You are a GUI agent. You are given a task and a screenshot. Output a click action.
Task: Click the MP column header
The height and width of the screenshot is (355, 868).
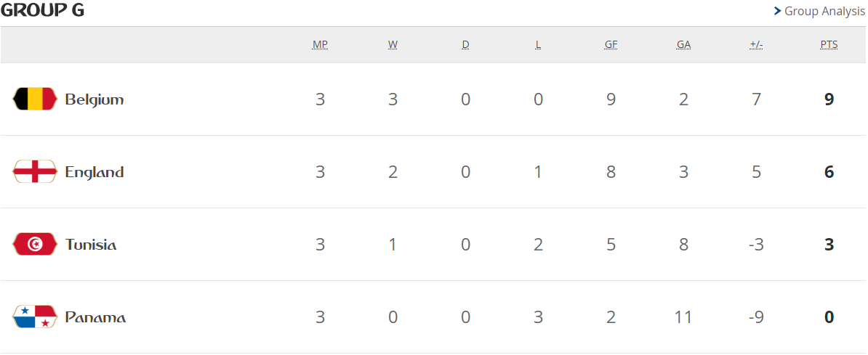click(320, 44)
